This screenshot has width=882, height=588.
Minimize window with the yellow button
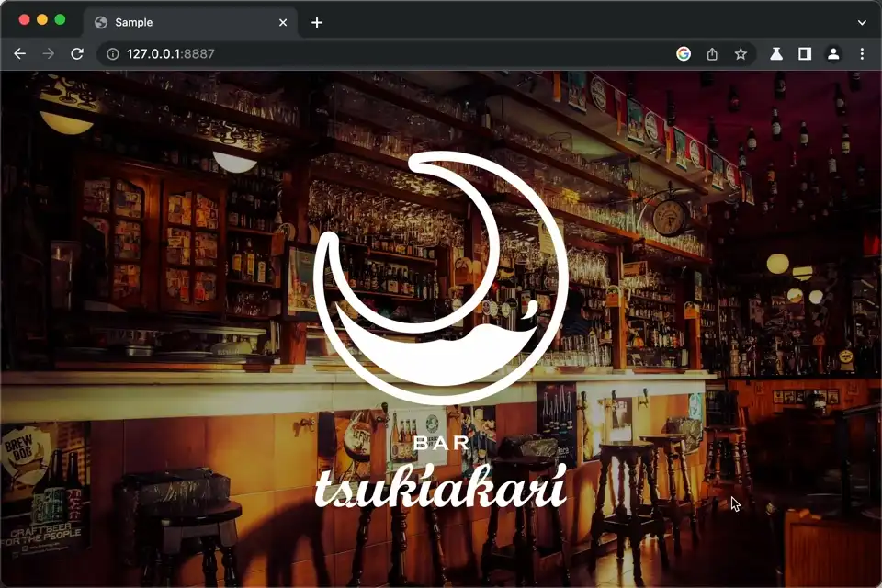coord(42,19)
